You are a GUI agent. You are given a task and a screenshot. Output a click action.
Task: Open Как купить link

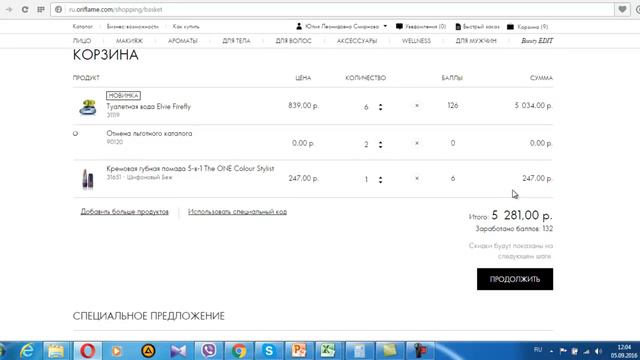click(x=186, y=27)
